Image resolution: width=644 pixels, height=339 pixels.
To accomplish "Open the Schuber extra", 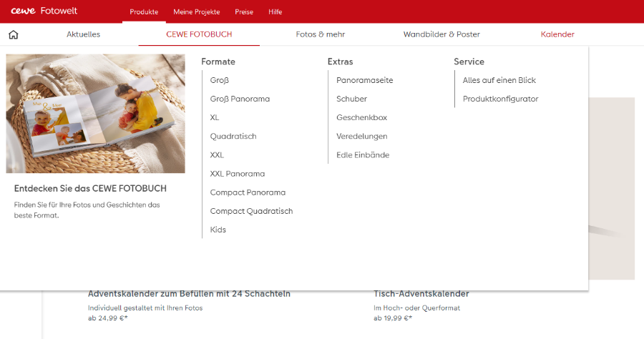I will [x=351, y=99].
